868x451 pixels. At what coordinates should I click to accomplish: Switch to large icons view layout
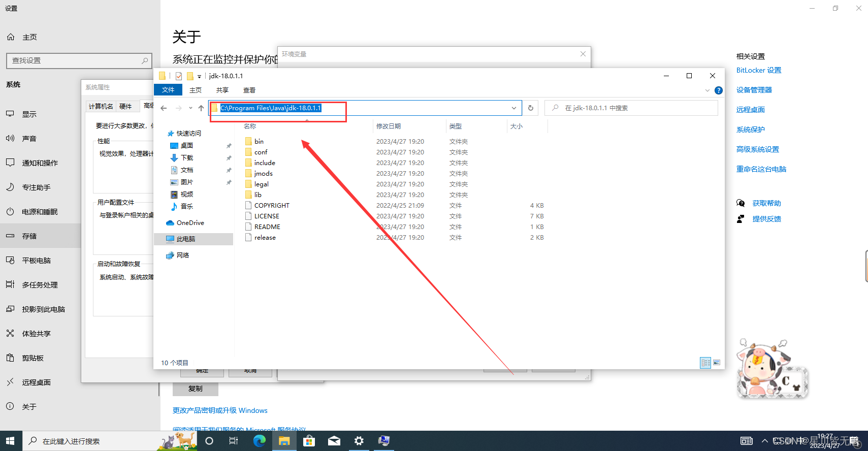[717, 363]
